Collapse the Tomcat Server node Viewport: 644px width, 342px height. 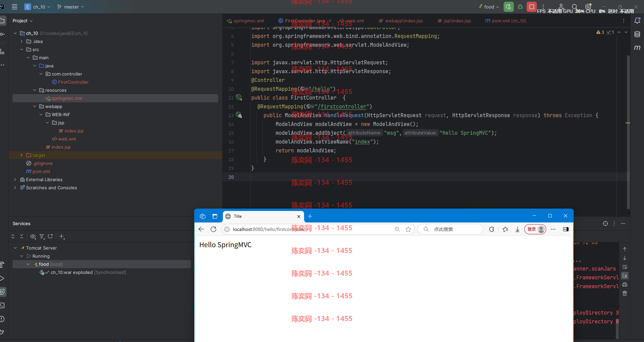15,248
